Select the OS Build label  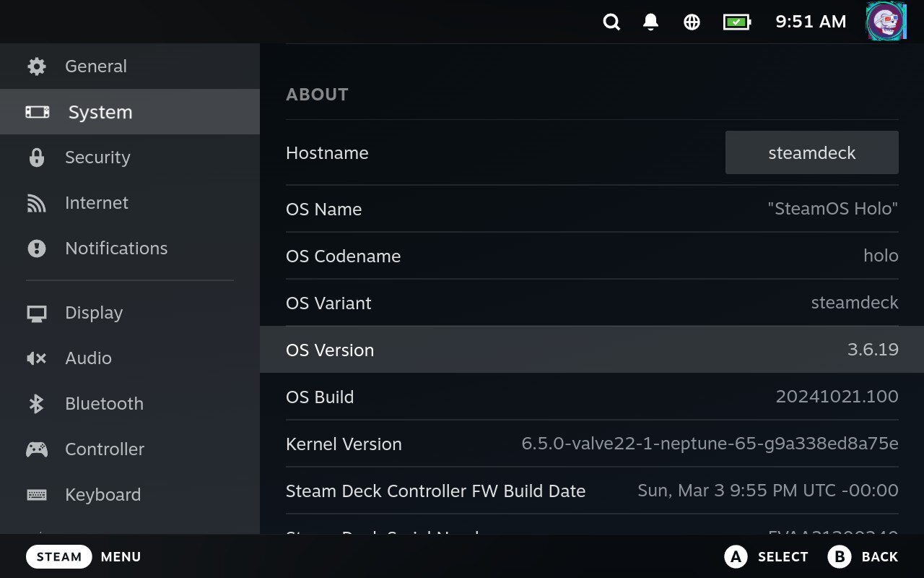[x=320, y=397]
